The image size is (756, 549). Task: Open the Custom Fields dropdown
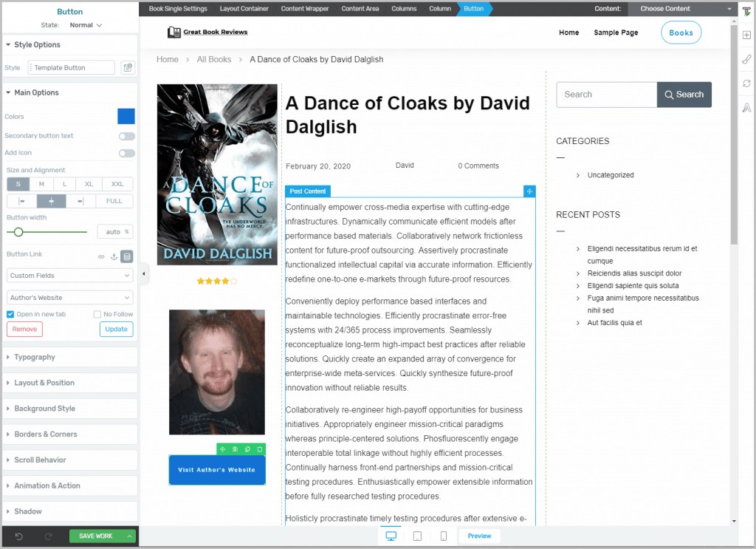(x=70, y=276)
